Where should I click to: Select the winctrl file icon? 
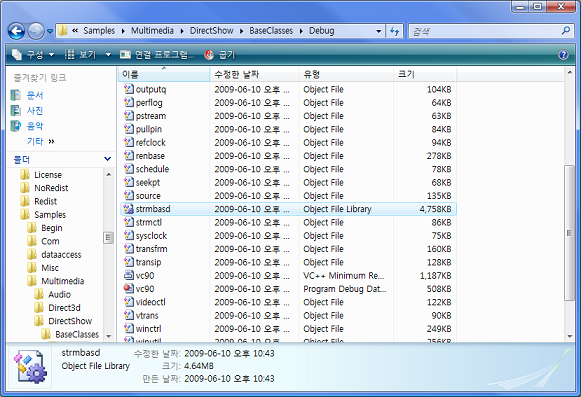coord(129,329)
